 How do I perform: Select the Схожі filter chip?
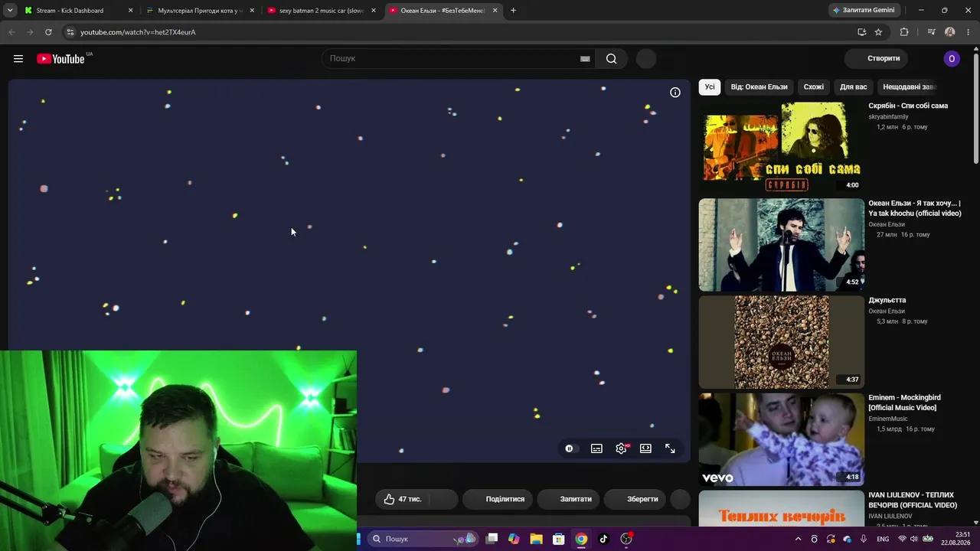[x=814, y=87]
